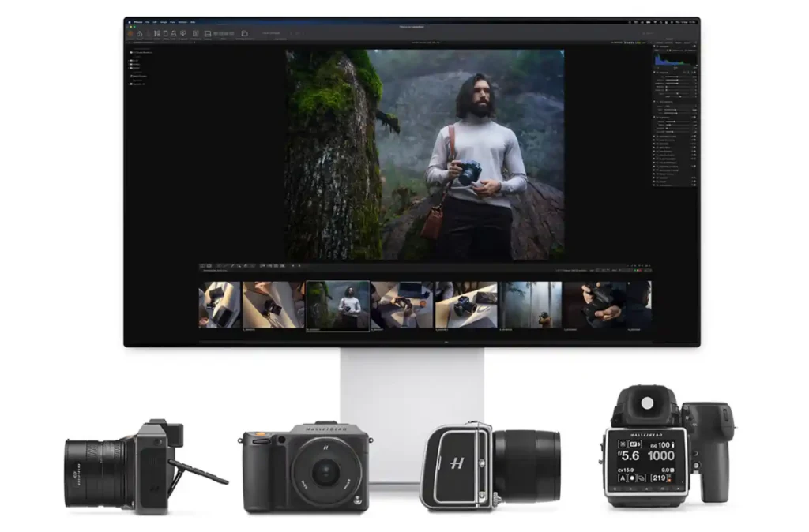Select the selected man-in-forest thumbnail
Viewport: 809px width, 532px height.
[x=337, y=305]
